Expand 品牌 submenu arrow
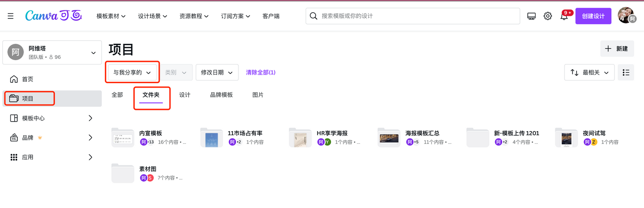The height and width of the screenshot is (208, 644). click(x=90, y=137)
